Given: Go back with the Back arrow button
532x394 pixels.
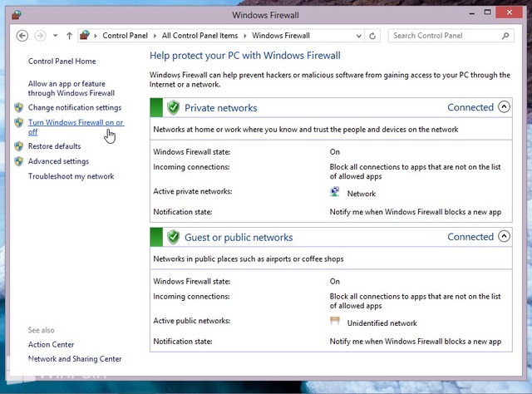Looking at the screenshot, I should tap(22, 36).
